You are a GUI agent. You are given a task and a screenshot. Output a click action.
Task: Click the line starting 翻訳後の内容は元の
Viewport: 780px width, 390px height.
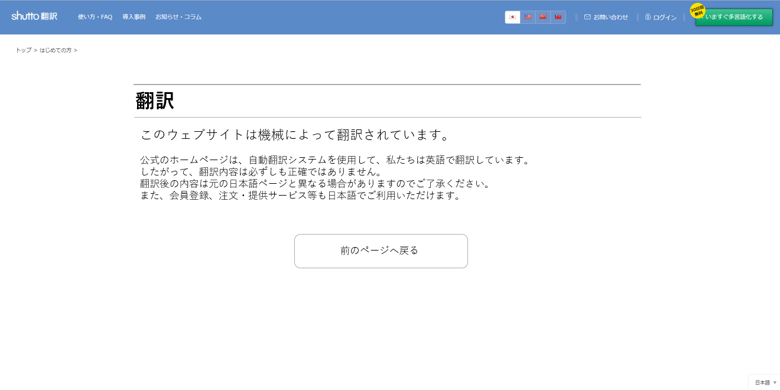pyautogui.click(x=316, y=184)
